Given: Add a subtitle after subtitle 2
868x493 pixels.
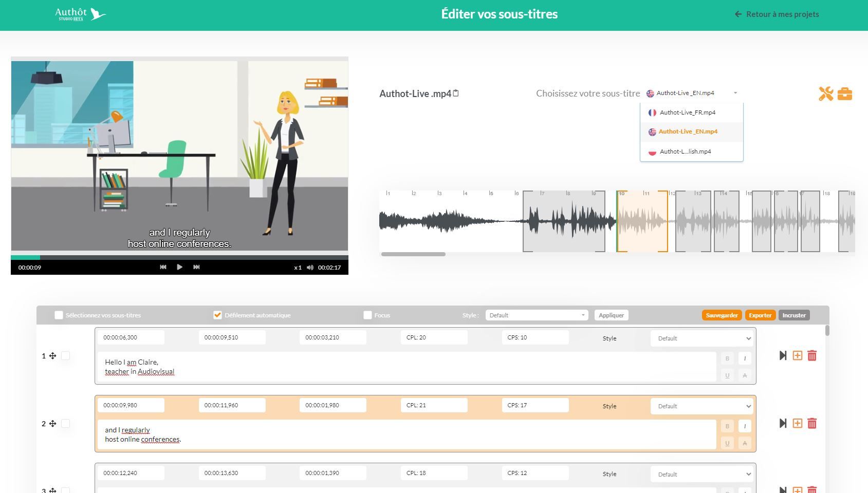Looking at the screenshot, I should (x=797, y=423).
